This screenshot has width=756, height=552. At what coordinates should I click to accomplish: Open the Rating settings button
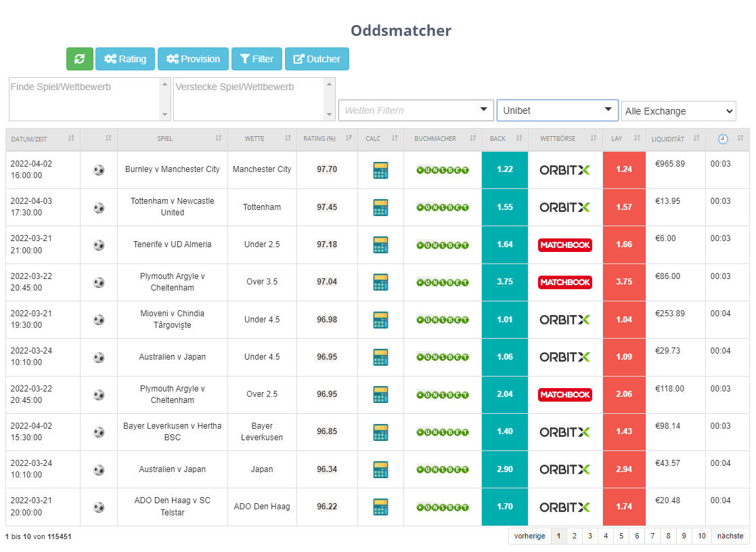pyautogui.click(x=125, y=59)
